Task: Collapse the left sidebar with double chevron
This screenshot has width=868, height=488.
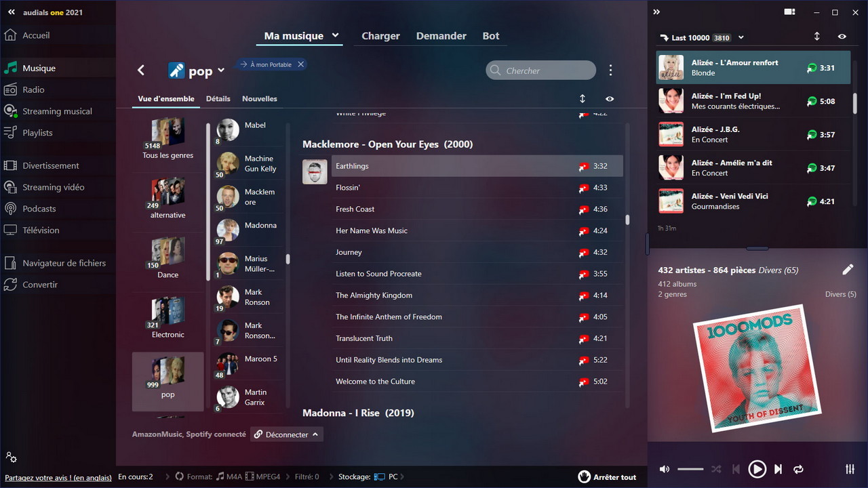Action: pos(11,12)
